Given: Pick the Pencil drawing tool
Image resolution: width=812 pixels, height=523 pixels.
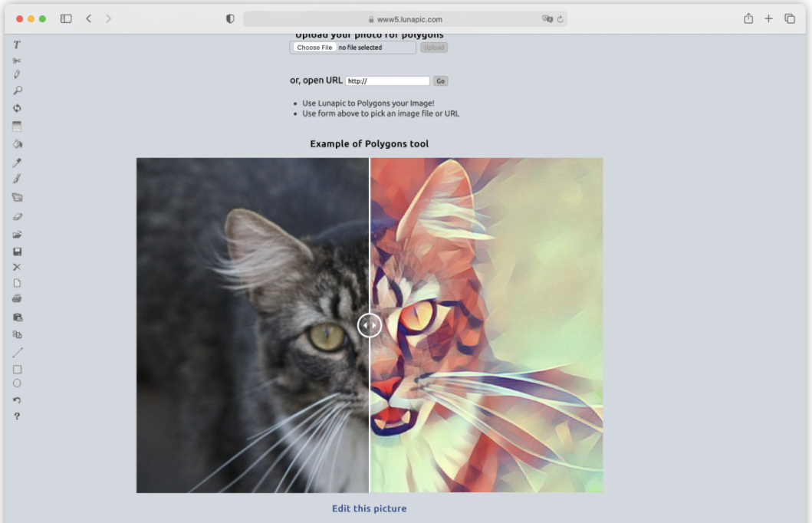Looking at the screenshot, I should pyautogui.click(x=17, y=75).
